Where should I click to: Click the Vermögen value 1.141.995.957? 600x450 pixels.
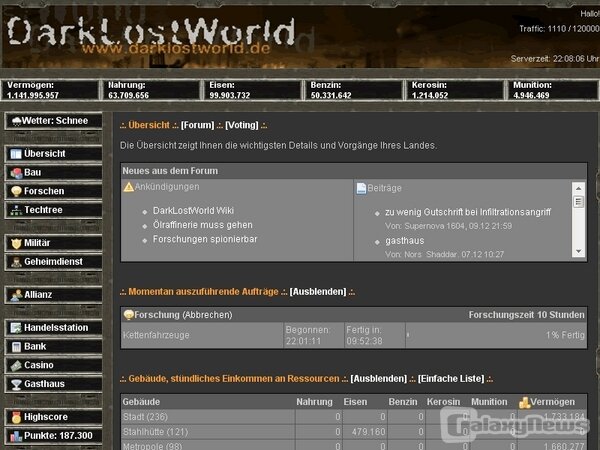tap(33, 96)
